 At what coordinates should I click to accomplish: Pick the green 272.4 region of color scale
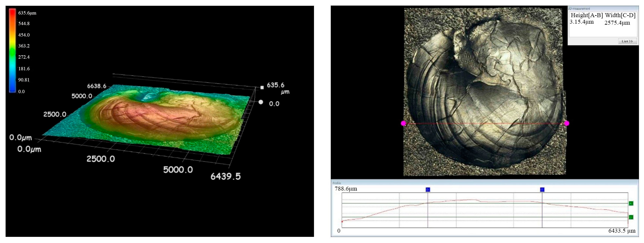tap(12, 57)
